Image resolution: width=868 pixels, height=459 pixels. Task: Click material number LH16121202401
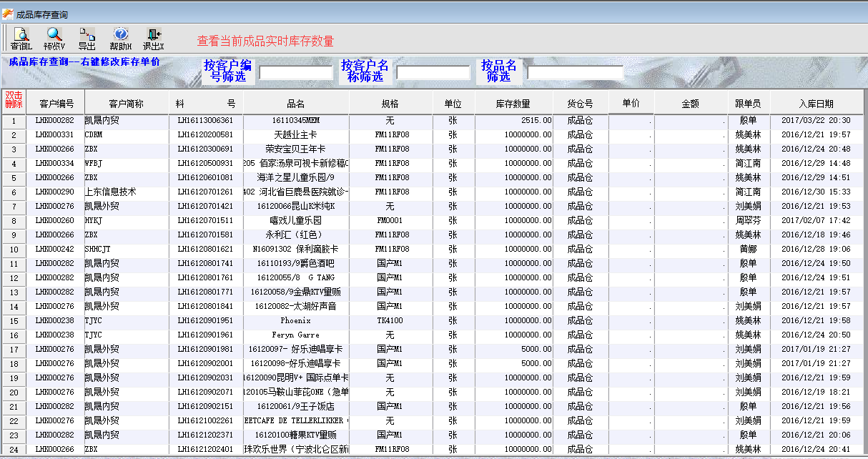[206, 450]
